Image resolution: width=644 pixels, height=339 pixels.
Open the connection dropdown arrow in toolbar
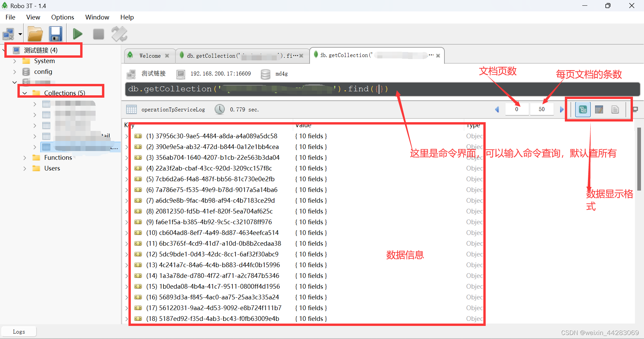(20, 34)
